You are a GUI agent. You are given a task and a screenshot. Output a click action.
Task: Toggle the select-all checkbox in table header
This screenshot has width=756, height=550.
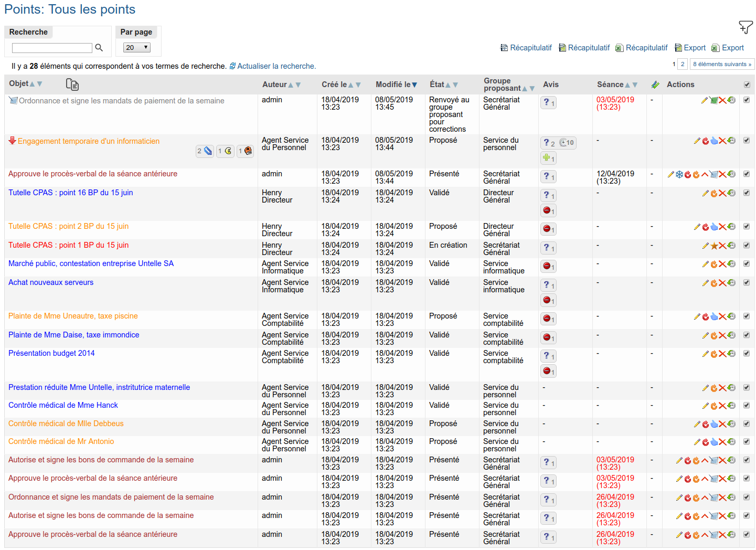coord(747,84)
